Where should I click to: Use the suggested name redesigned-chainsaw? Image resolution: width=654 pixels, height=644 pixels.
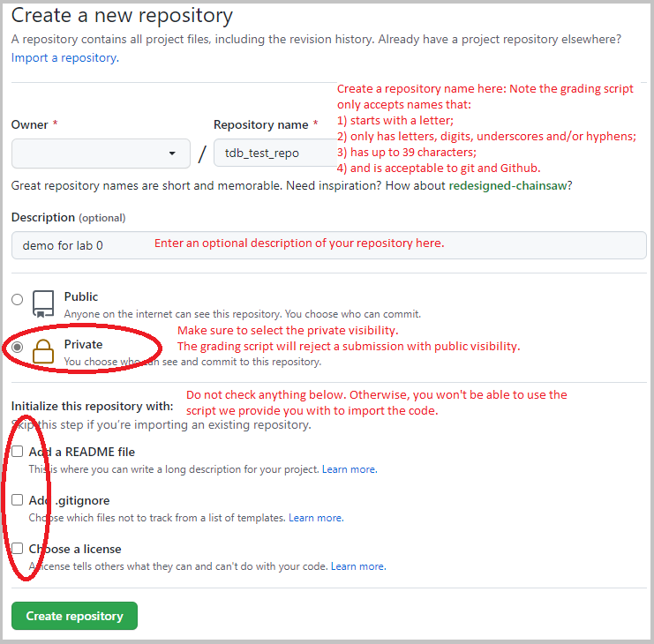(x=509, y=186)
